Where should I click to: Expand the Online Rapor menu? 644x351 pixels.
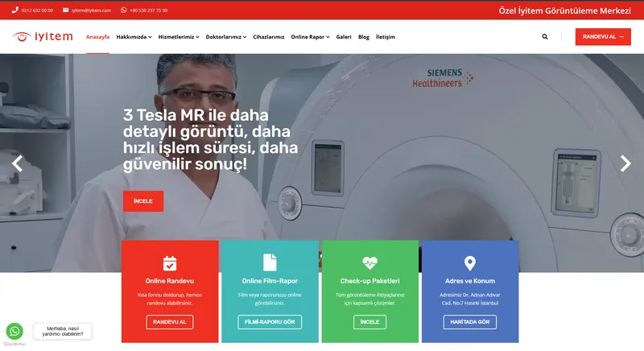(x=310, y=37)
